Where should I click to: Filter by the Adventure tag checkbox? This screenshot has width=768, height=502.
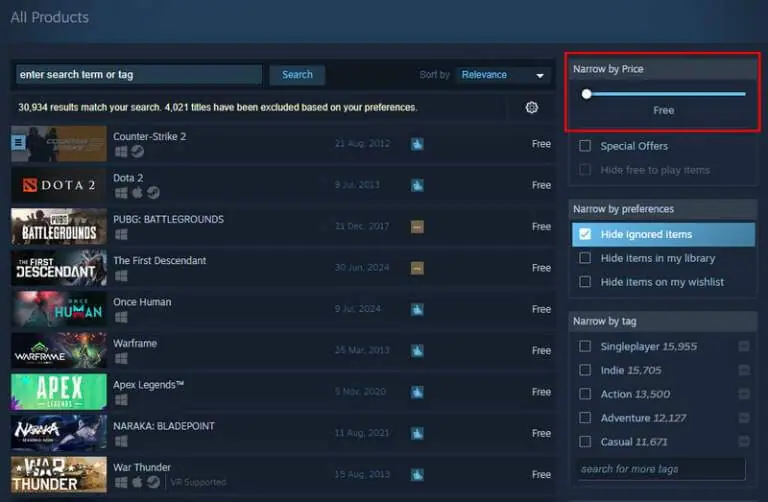coord(585,418)
